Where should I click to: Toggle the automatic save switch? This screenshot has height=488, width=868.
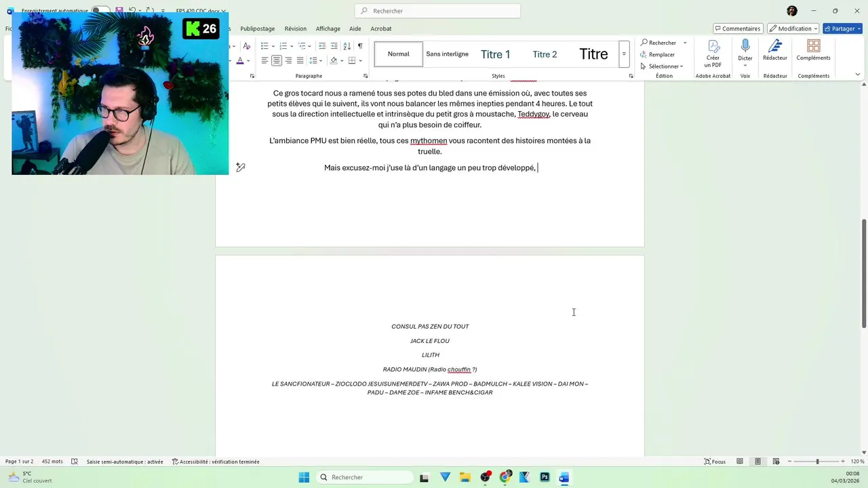pos(101,11)
